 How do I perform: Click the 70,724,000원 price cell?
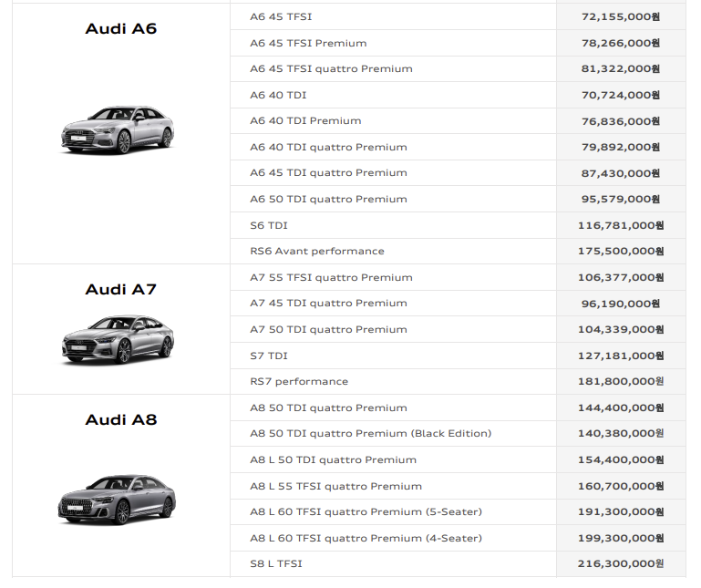point(621,95)
